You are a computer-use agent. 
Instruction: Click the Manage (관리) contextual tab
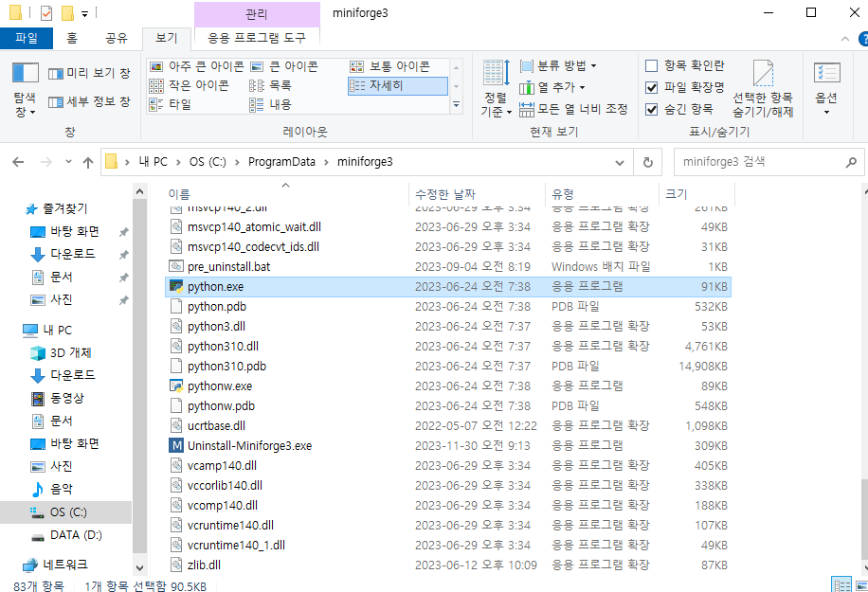[x=257, y=14]
